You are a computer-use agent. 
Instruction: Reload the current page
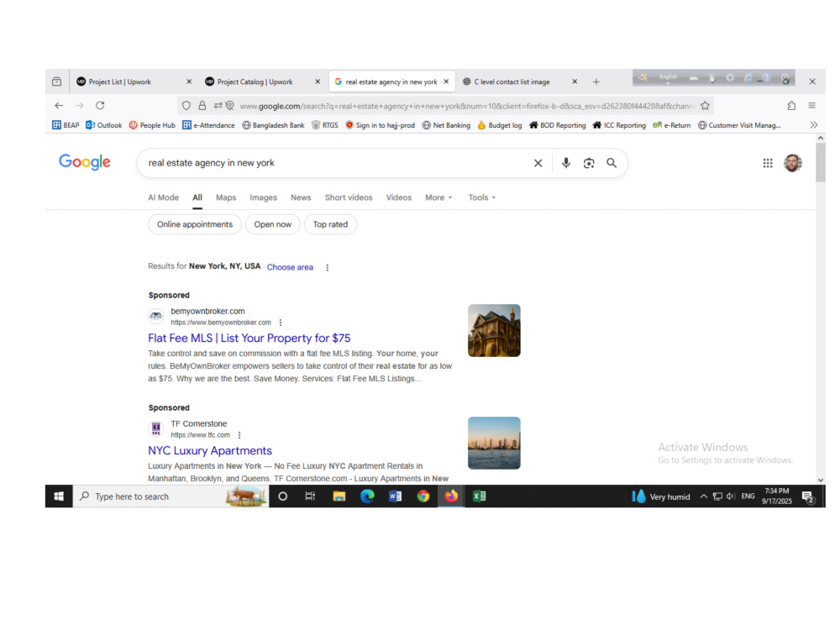100,106
